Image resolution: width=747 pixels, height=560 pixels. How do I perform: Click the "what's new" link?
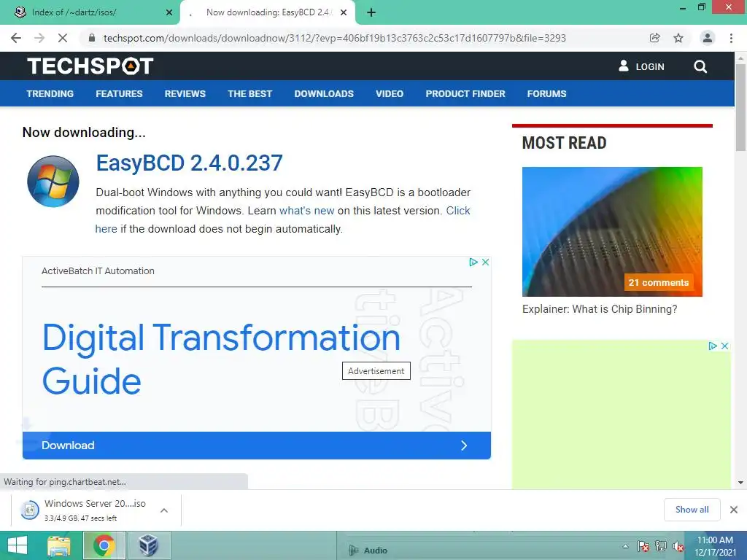307,211
